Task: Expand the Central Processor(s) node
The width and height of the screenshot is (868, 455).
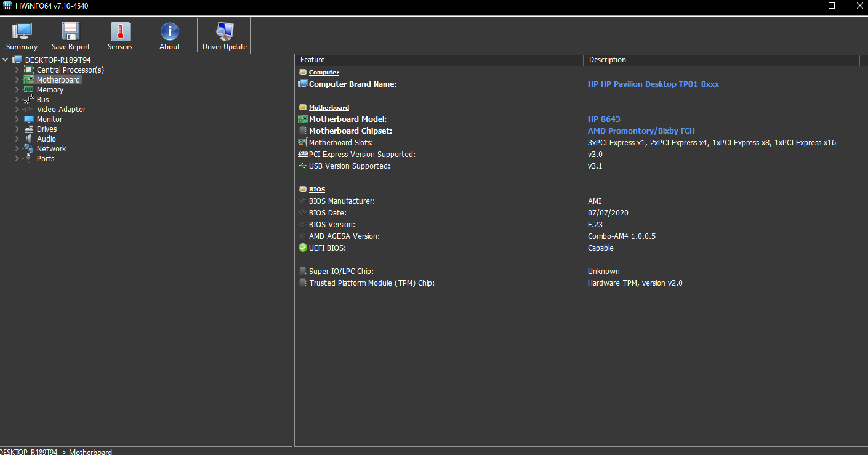Action: pyautogui.click(x=17, y=70)
